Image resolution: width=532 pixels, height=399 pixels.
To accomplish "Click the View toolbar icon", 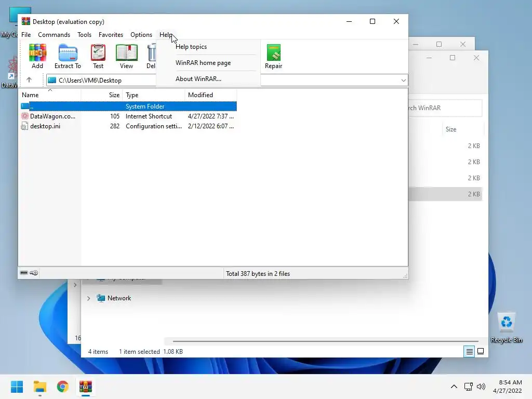I will pos(127,53).
